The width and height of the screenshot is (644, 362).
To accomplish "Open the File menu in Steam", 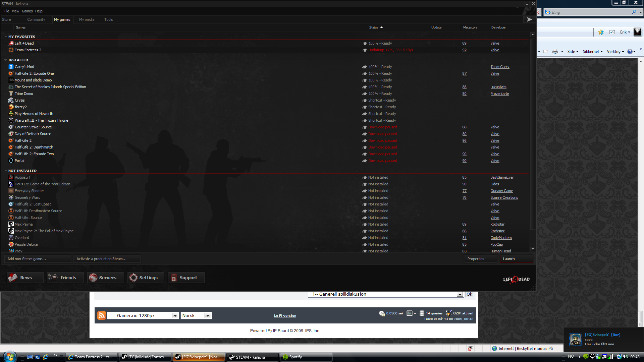I will (x=6, y=11).
